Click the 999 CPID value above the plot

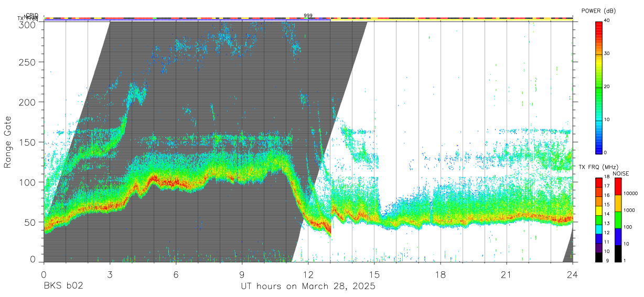(x=308, y=16)
